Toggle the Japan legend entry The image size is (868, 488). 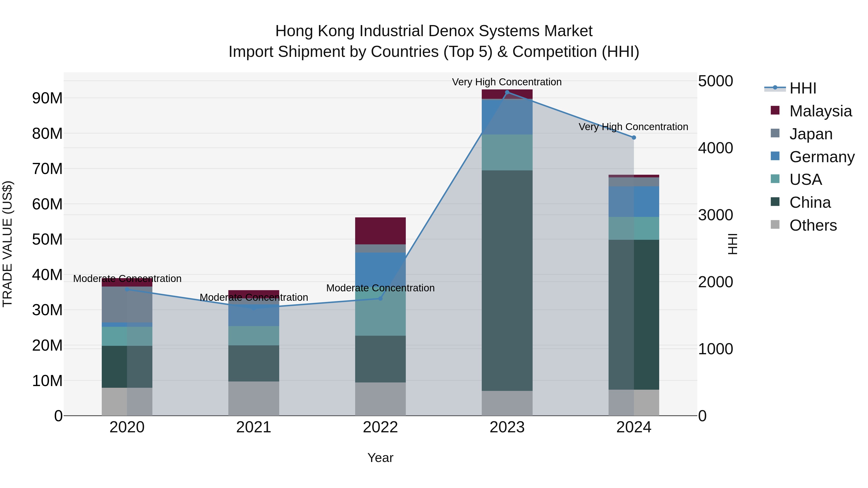click(802, 134)
